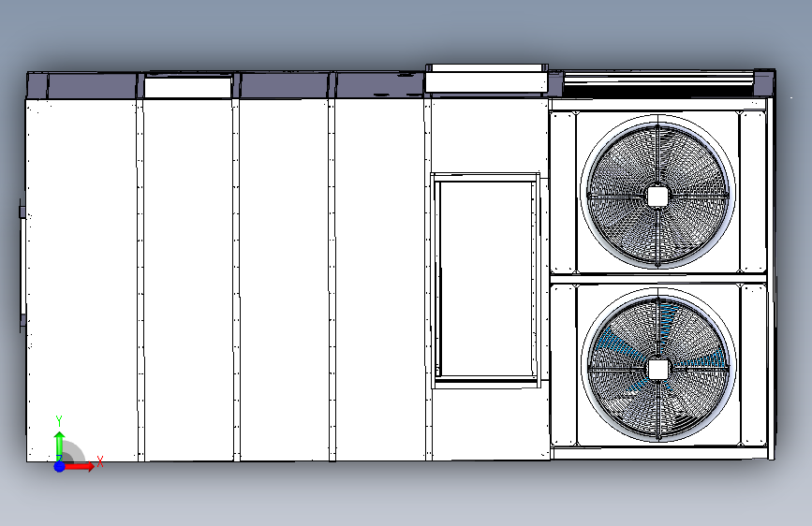
Task: Select the rectangular framed door panel at center
Action: click(x=486, y=280)
